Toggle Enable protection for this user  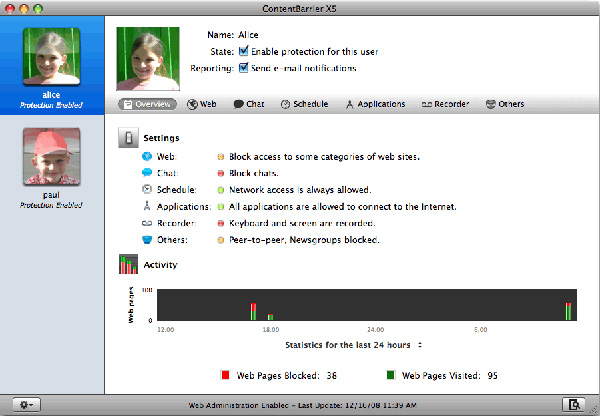point(243,51)
